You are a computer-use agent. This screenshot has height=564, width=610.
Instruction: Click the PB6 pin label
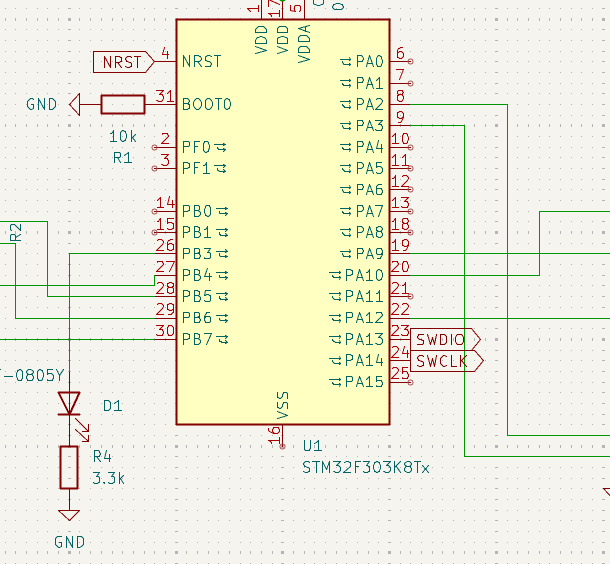click(197, 318)
